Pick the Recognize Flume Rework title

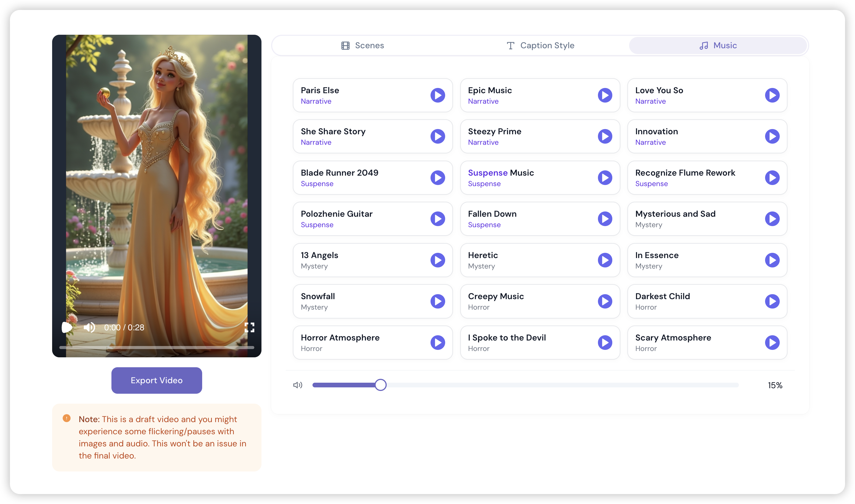685,173
